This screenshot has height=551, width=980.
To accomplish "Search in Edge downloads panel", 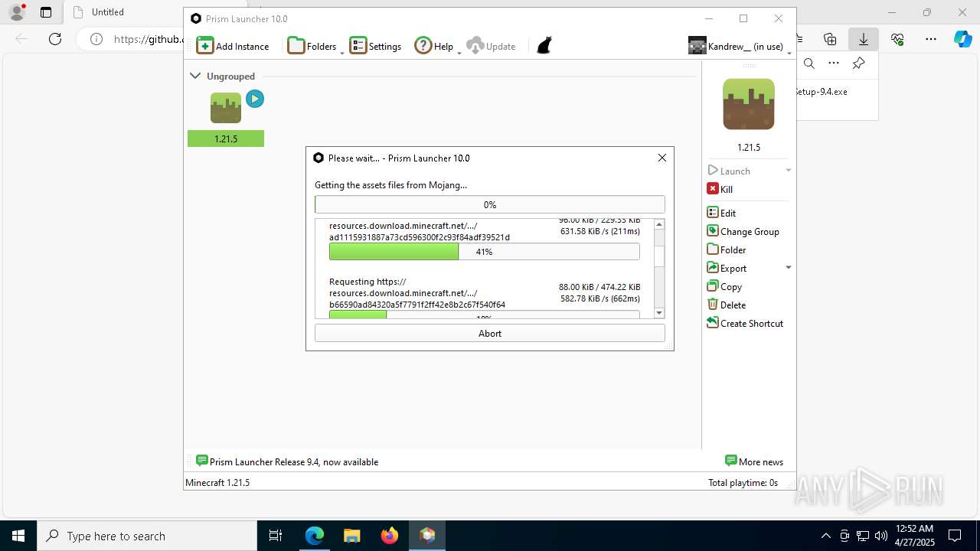I will 809,64.
